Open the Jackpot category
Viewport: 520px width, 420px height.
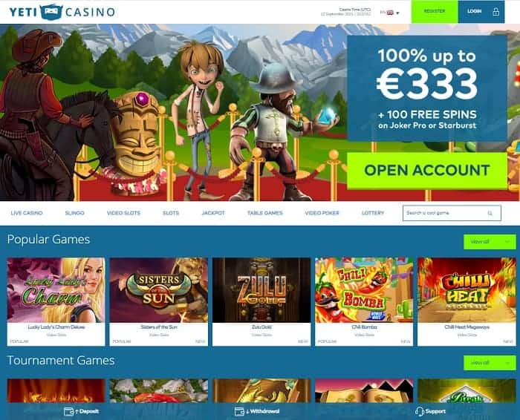(213, 213)
